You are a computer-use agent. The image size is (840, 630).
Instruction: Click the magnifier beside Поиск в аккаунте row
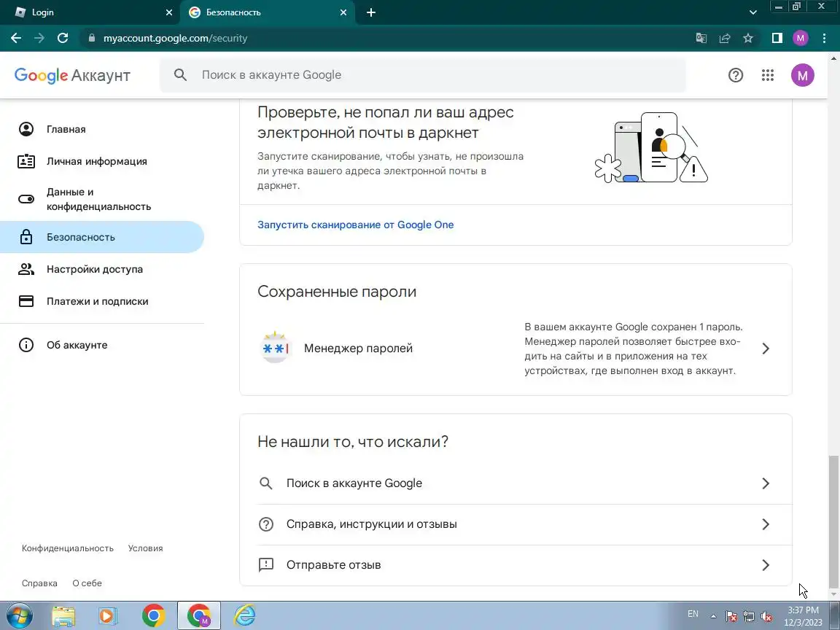point(265,483)
